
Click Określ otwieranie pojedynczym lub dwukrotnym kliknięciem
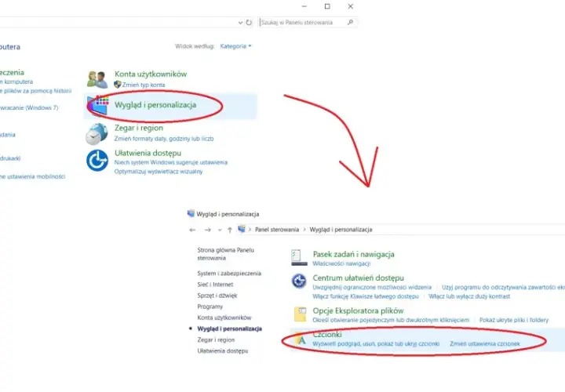pyautogui.click(x=391, y=320)
